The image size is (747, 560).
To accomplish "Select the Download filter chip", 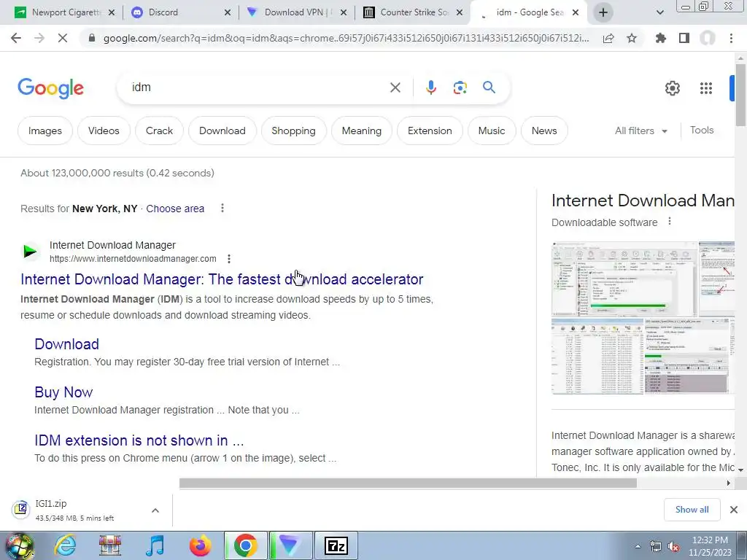I will [222, 131].
